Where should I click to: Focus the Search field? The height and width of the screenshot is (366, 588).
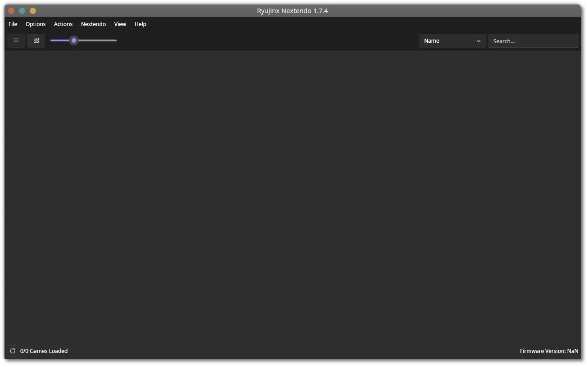coord(534,41)
